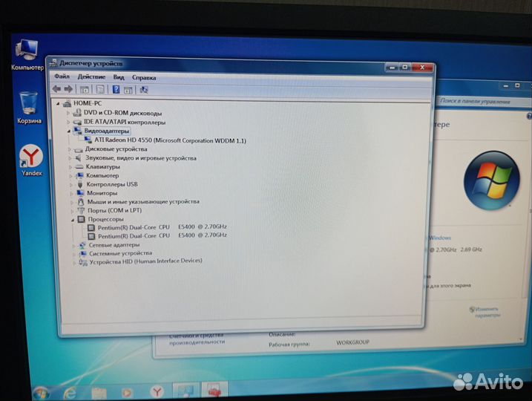This screenshot has width=532, height=401.
Task: Click the Компьютер tree node icon
Action: pos(79,175)
